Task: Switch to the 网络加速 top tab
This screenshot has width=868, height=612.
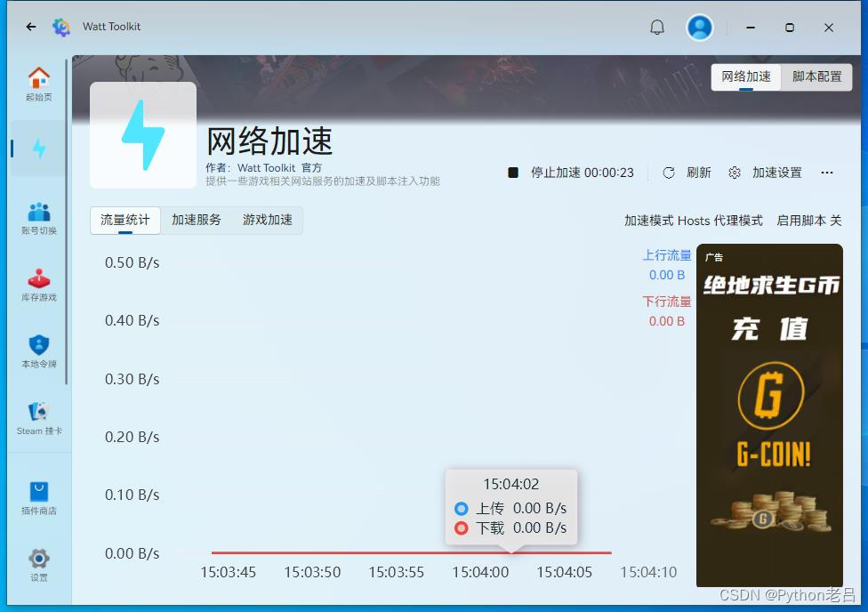Action: (x=745, y=76)
